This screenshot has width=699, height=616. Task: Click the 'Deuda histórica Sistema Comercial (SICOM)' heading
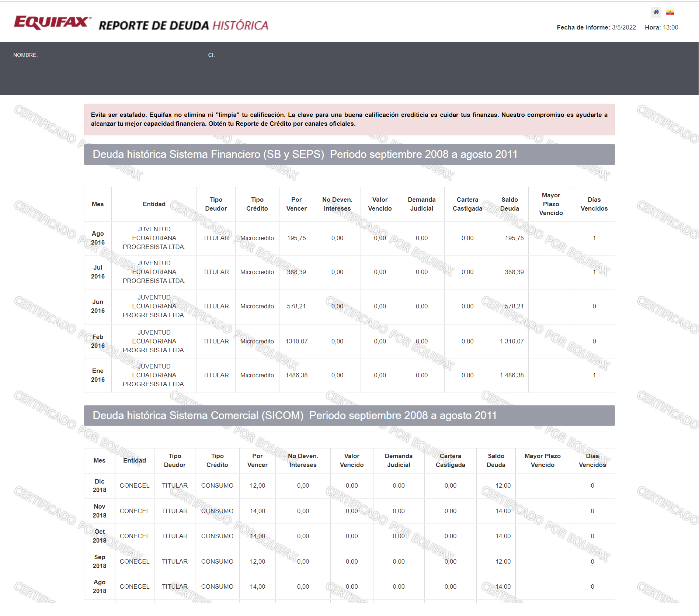349,416
